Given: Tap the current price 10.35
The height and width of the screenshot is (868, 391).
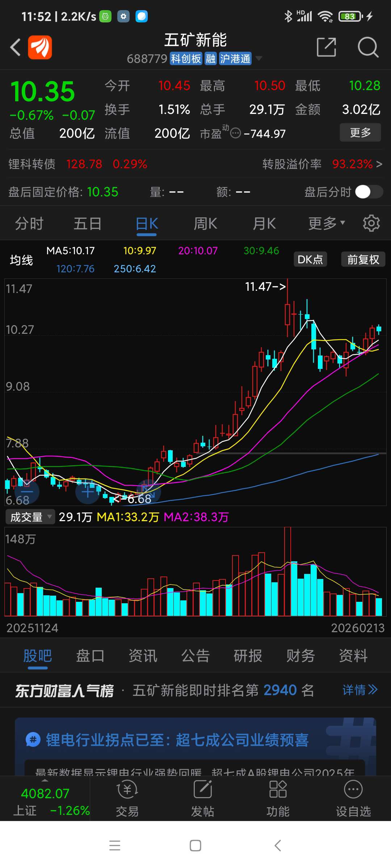Looking at the screenshot, I should (43, 91).
